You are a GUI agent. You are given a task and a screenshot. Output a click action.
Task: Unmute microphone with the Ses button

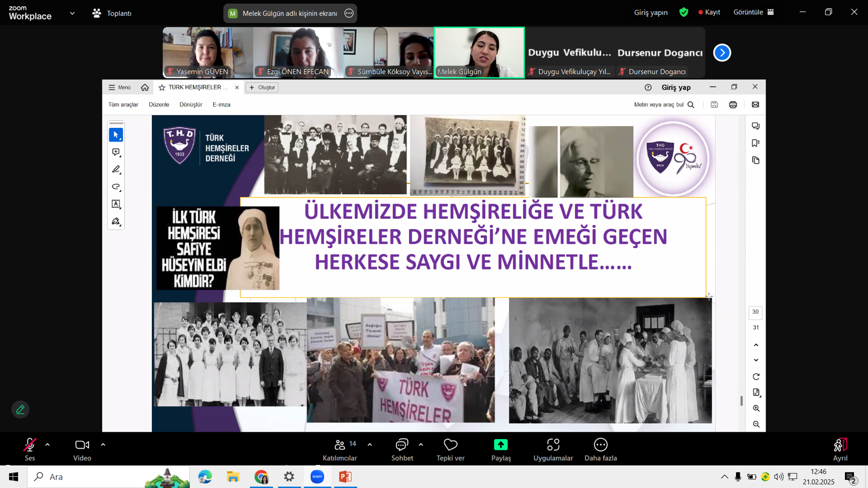(30, 449)
